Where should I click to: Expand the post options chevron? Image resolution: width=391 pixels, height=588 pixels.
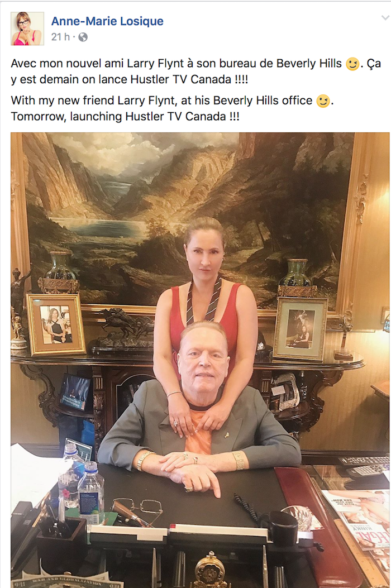(385, 18)
